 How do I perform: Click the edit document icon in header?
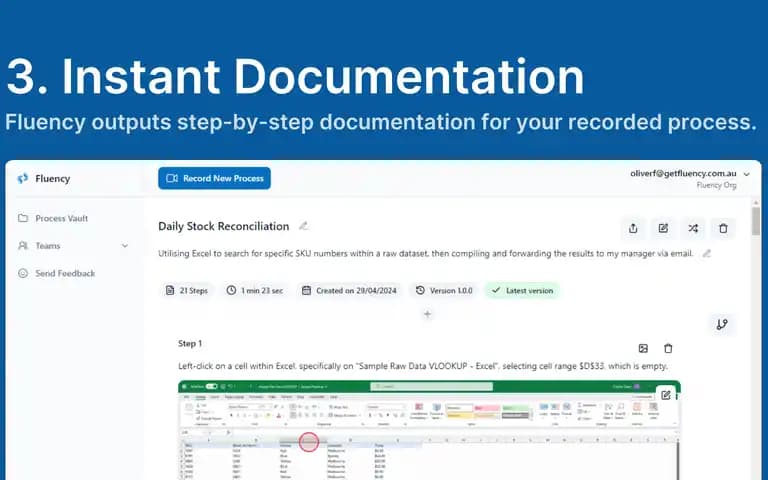pos(663,228)
